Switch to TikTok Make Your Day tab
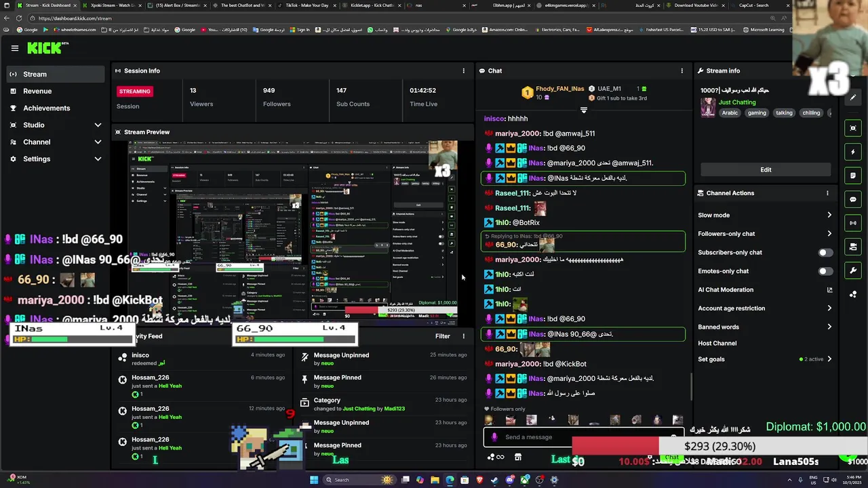 click(x=306, y=5)
